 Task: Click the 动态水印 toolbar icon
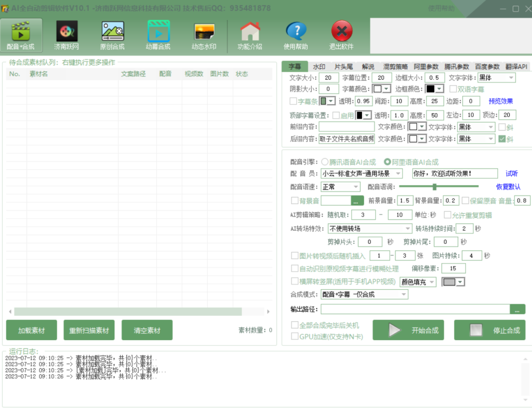tap(204, 32)
